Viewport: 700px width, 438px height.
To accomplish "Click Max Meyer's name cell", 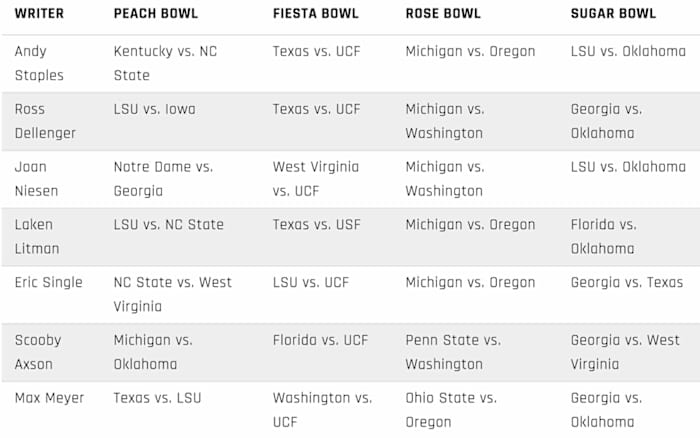I will tap(50, 398).
